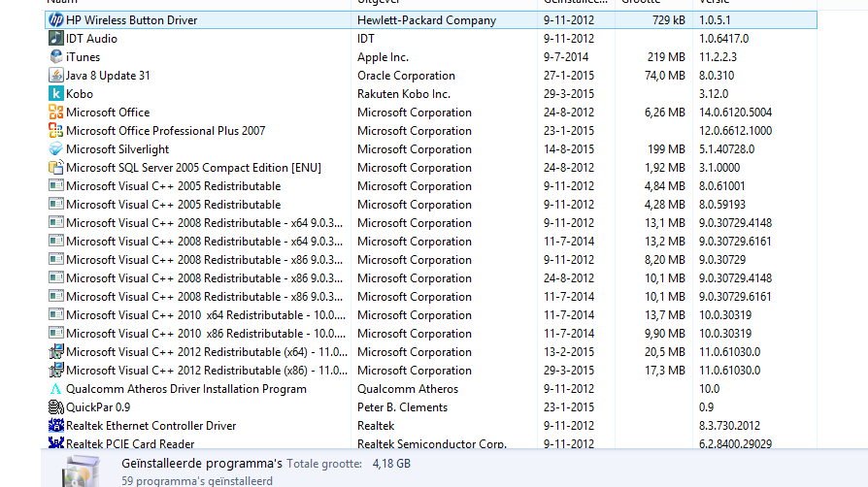Select QuickPar 0.9 in the list
The image size is (868, 487).
[431, 407]
